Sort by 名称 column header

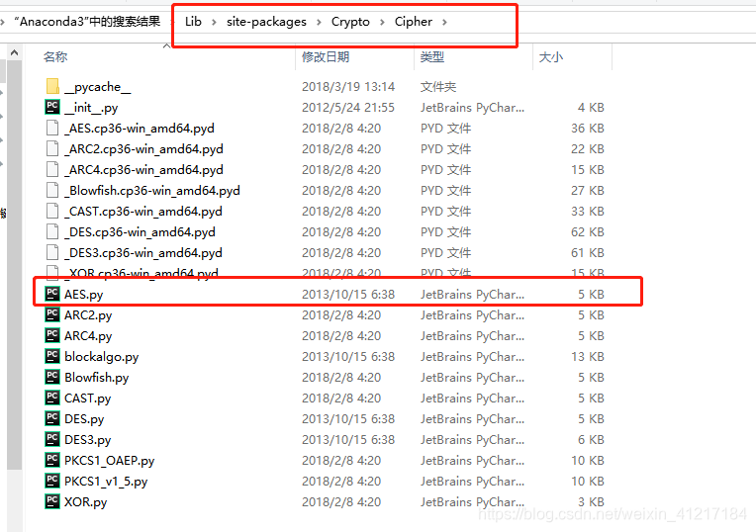55,57
